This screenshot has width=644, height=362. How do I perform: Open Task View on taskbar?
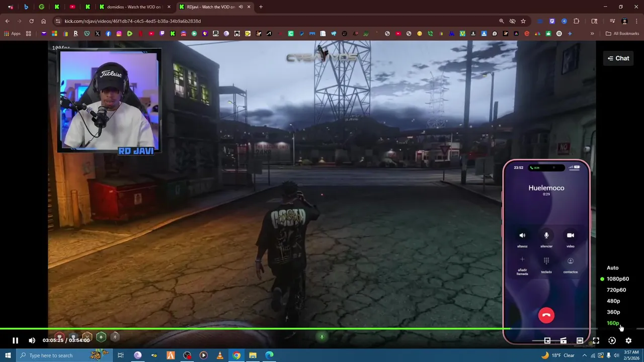121,355
